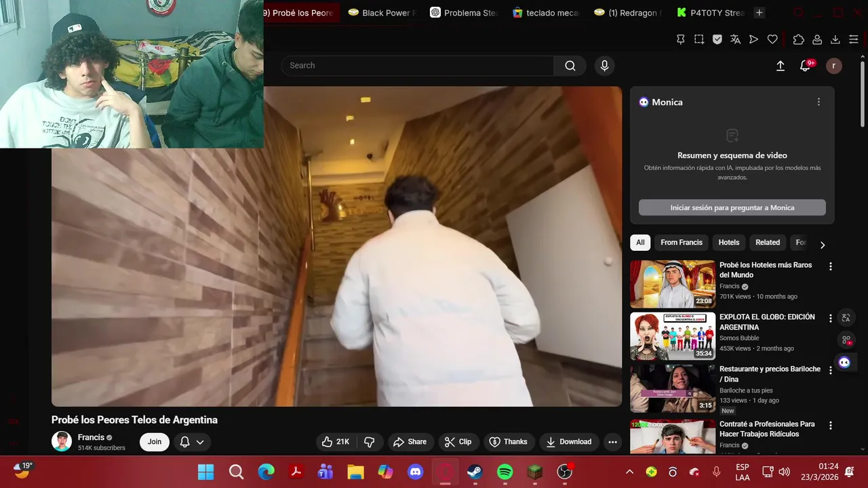Click the Clip button

click(x=458, y=442)
